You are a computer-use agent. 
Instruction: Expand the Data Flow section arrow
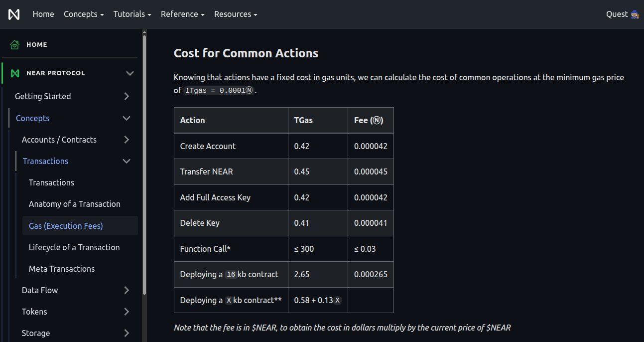click(x=127, y=290)
